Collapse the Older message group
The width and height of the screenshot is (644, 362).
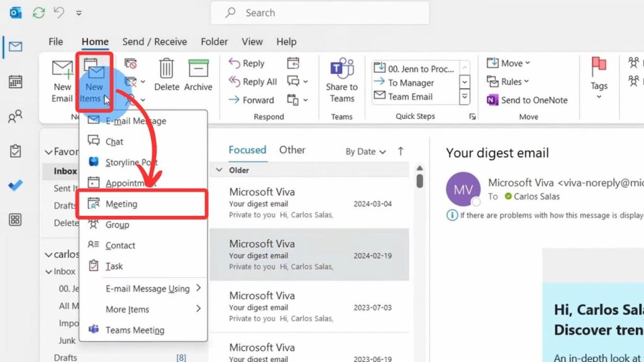(x=219, y=170)
